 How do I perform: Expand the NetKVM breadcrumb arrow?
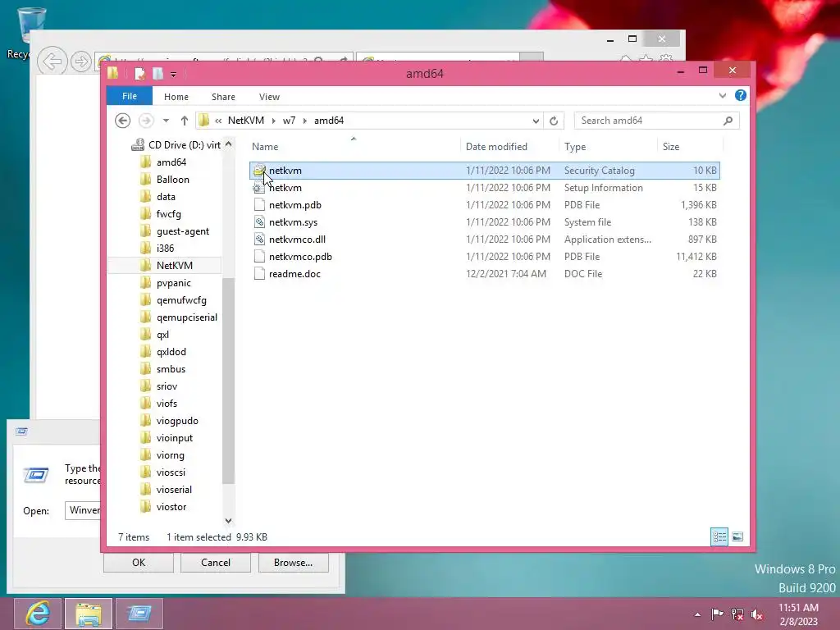(x=273, y=121)
